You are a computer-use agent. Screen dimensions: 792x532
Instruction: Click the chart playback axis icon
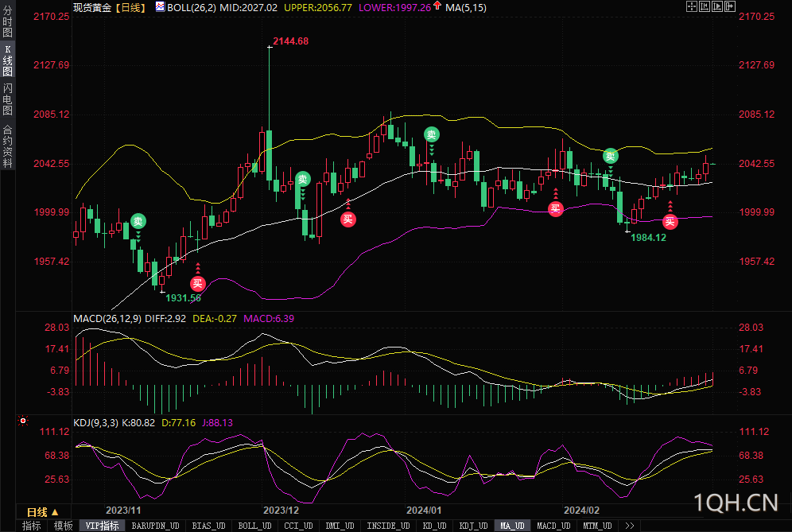[x=717, y=6]
